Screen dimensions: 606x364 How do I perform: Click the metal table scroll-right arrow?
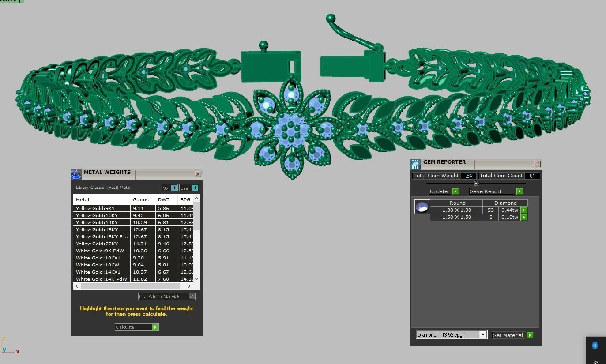[x=189, y=286]
